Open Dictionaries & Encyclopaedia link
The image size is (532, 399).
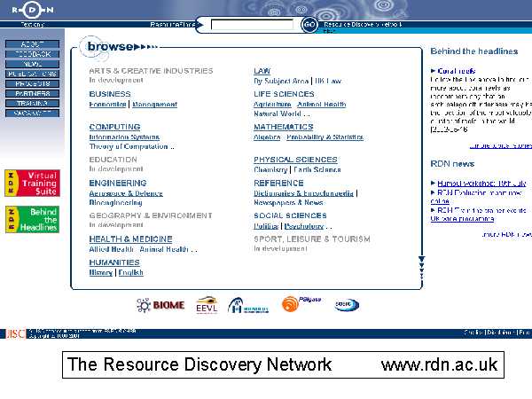pos(303,193)
